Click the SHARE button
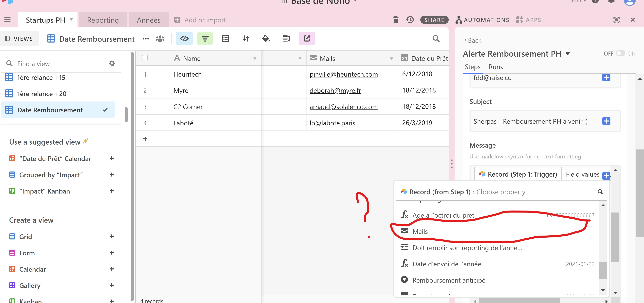The width and height of the screenshot is (644, 303). click(434, 20)
